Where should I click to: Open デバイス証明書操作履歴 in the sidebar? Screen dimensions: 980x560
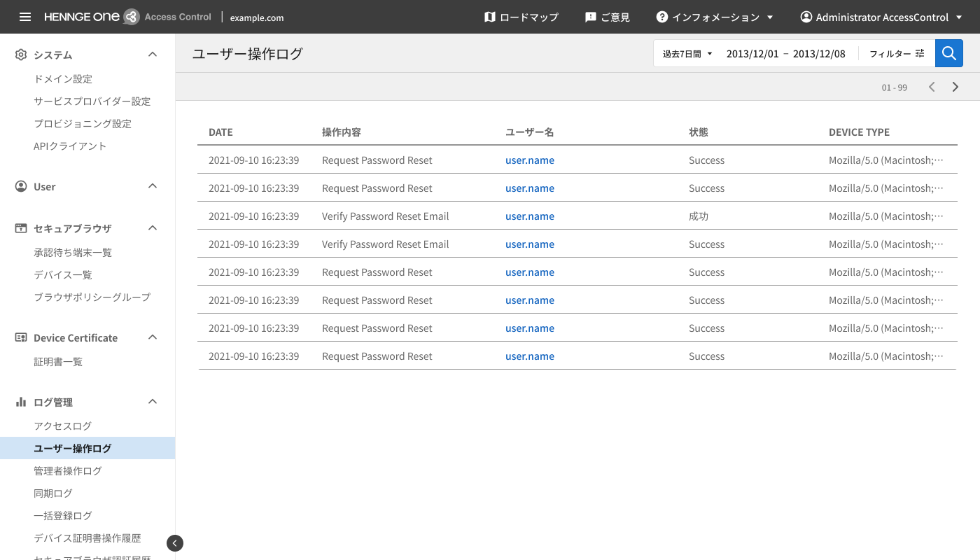(87, 538)
